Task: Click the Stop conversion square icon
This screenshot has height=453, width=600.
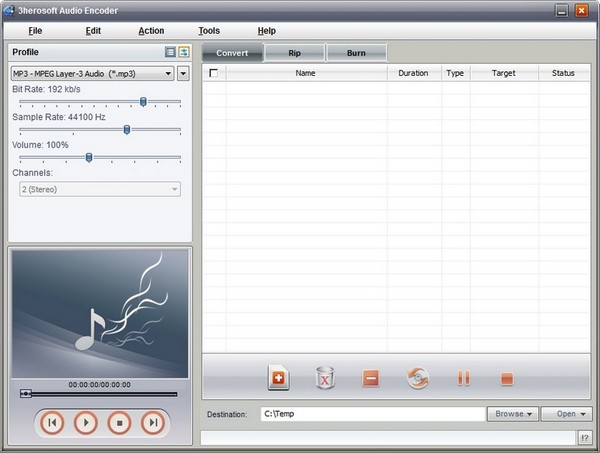Action: click(x=507, y=379)
